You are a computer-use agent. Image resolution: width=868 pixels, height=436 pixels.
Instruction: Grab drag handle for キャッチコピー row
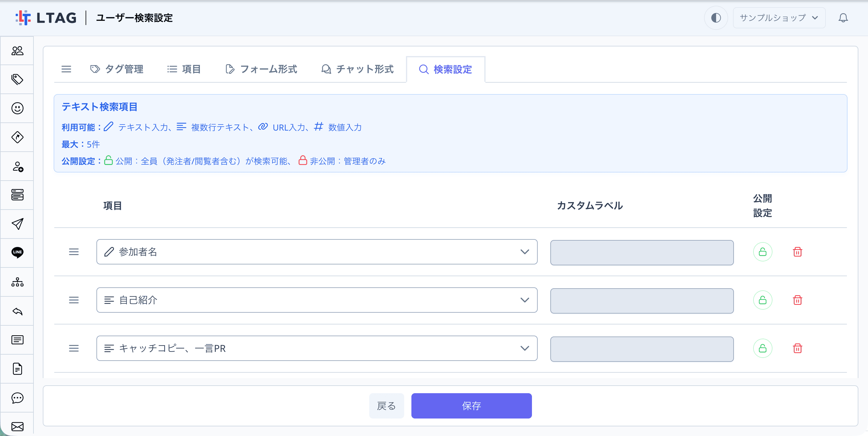(74, 348)
